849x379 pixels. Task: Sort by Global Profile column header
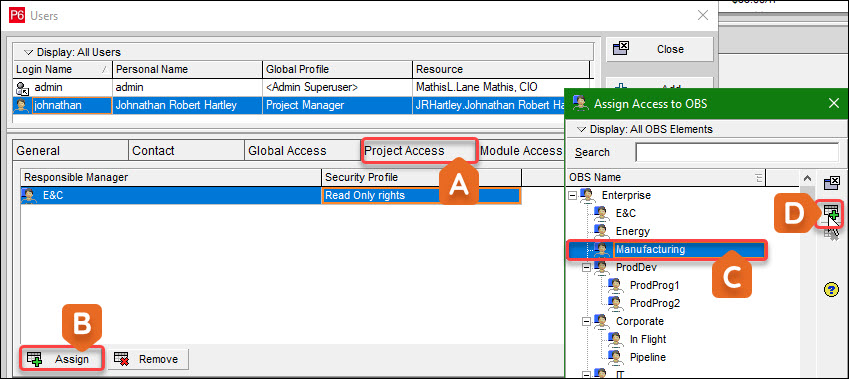pos(338,69)
